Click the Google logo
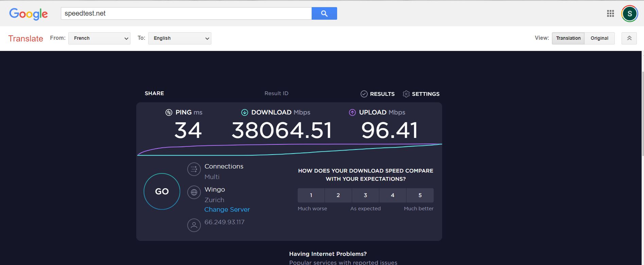644x265 pixels. (28, 14)
